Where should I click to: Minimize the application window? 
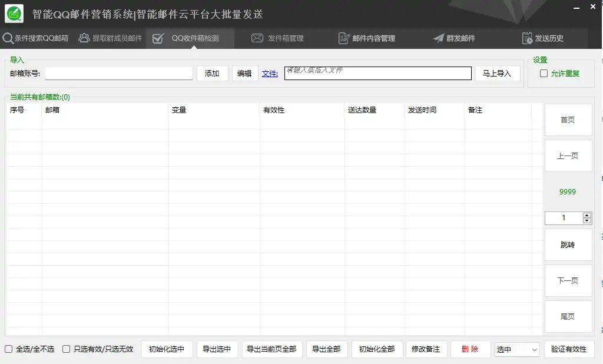576,8
